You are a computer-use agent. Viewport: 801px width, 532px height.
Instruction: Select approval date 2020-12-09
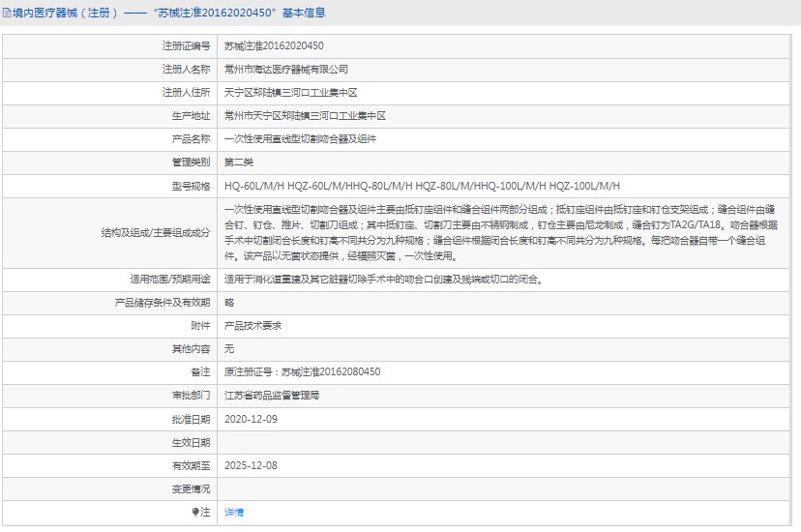tap(251, 419)
